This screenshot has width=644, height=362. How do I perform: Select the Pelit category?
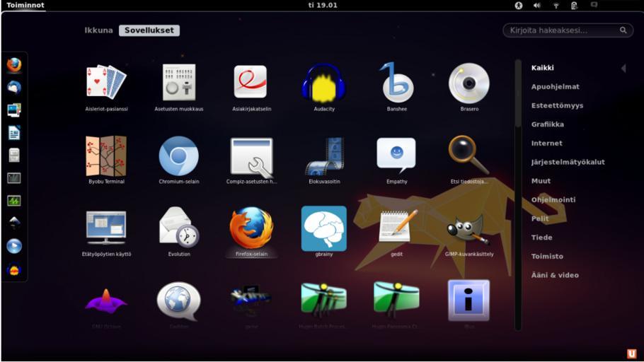540,218
